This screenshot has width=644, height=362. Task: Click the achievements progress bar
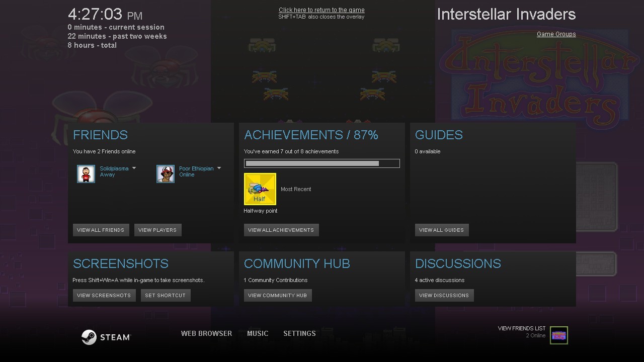click(321, 163)
